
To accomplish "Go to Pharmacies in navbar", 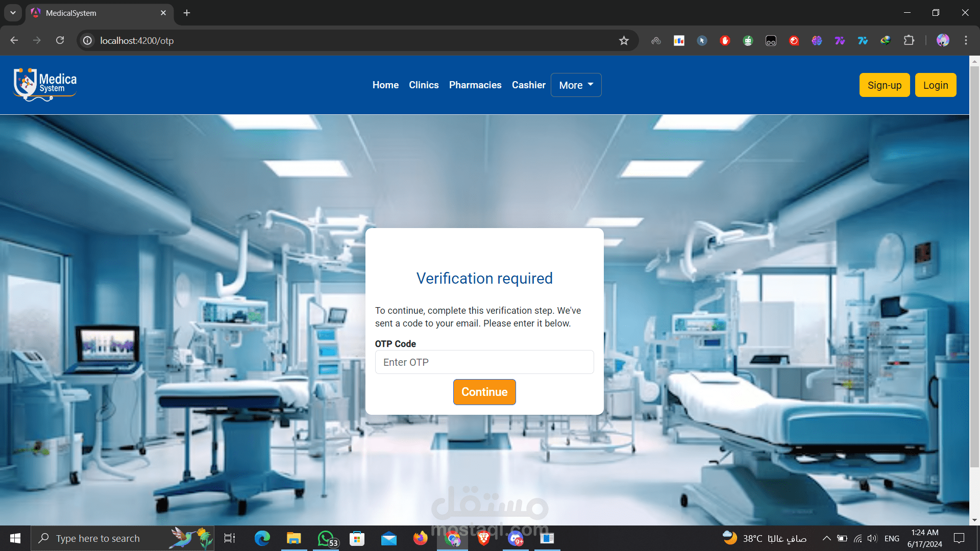I will pyautogui.click(x=475, y=85).
